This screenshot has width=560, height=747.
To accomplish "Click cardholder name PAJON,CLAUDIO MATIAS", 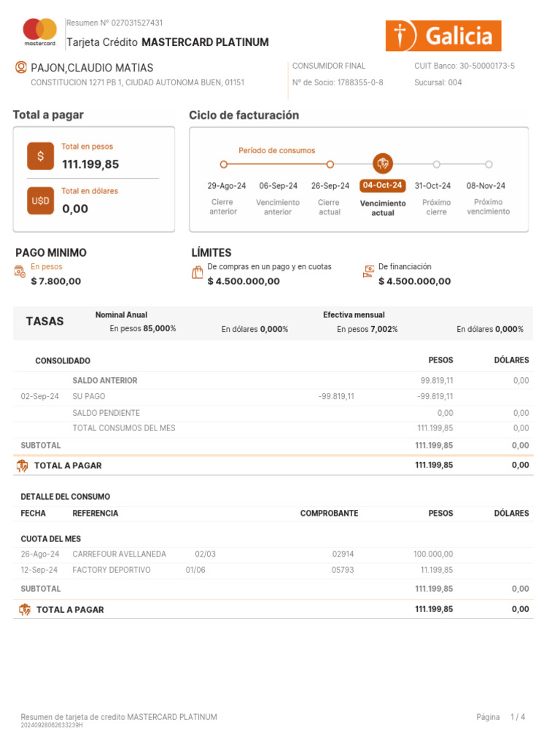I will 92,68.
